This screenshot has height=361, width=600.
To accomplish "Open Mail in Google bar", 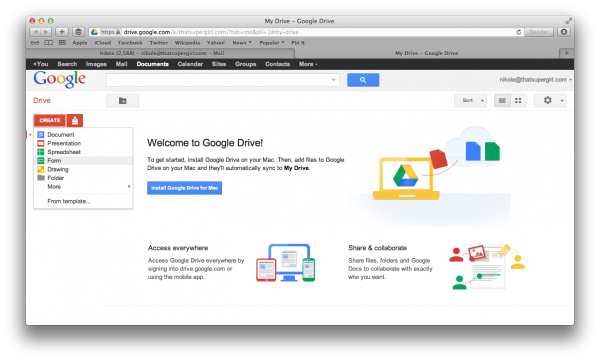I will coord(121,64).
